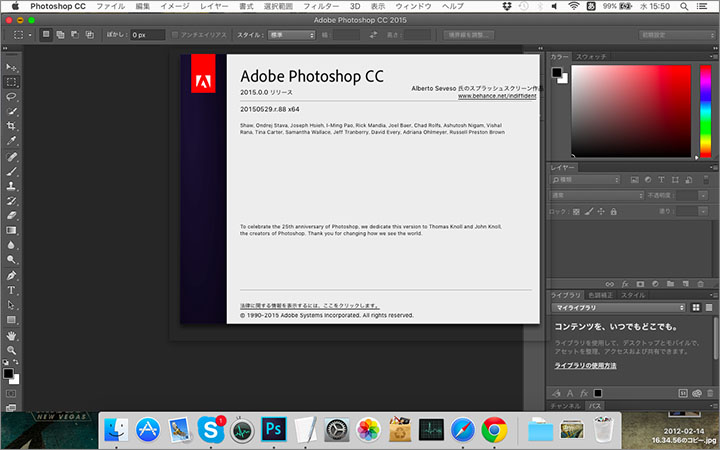Click the layer style fx icon in Layers panel

click(x=625, y=284)
